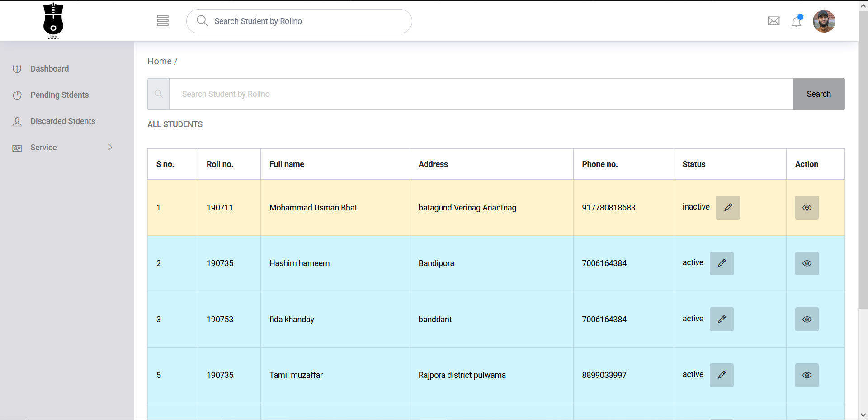Open Dashboard from the sidebar
This screenshot has height=420, width=868.
(50, 69)
